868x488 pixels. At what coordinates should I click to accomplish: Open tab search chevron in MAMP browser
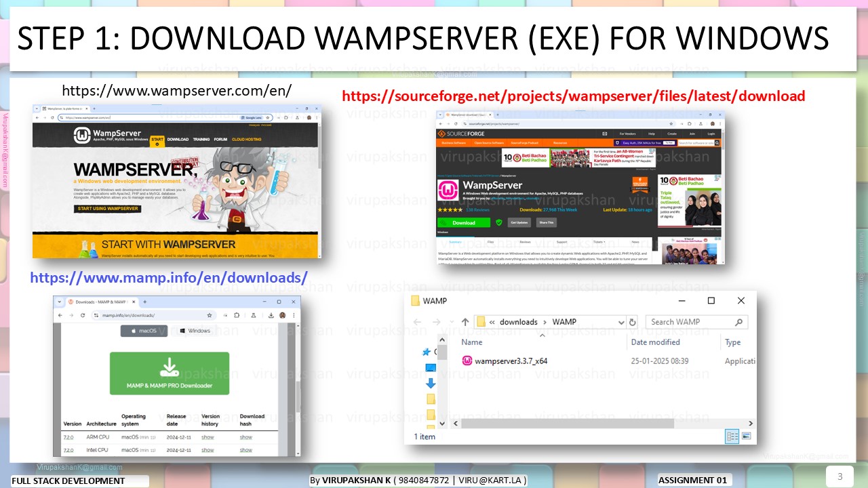pos(60,302)
